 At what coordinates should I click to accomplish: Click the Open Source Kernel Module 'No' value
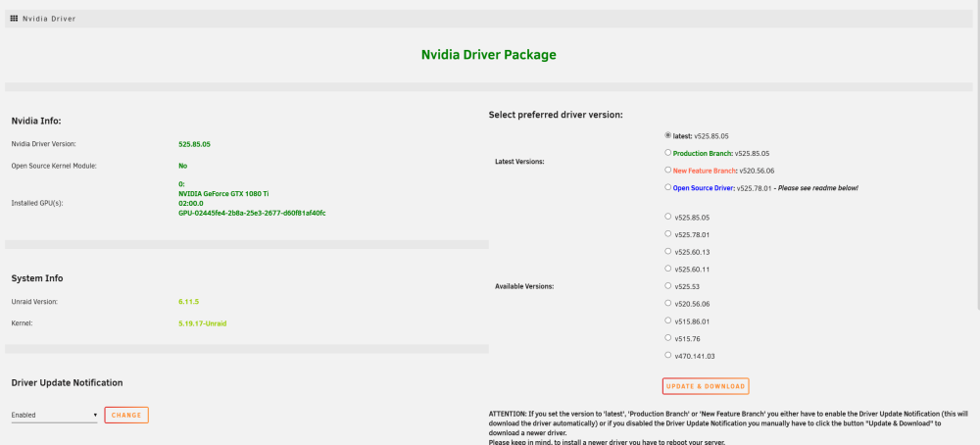pos(182,166)
